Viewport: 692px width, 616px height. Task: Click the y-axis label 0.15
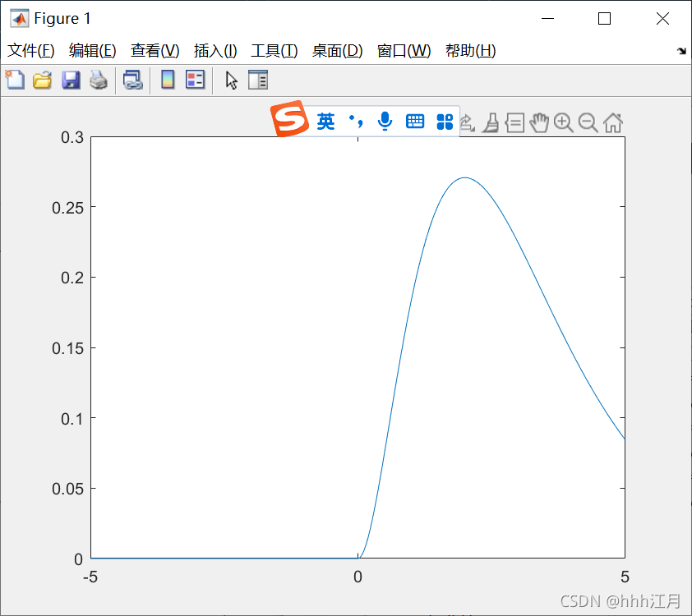click(x=67, y=348)
